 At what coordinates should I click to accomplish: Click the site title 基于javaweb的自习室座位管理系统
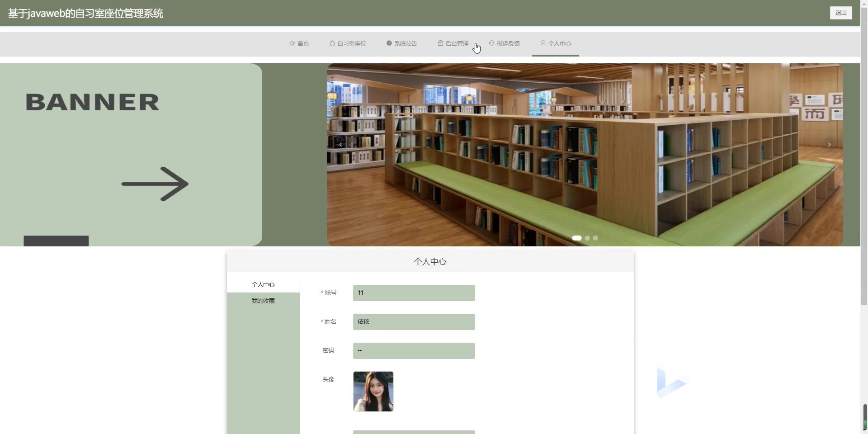85,14
